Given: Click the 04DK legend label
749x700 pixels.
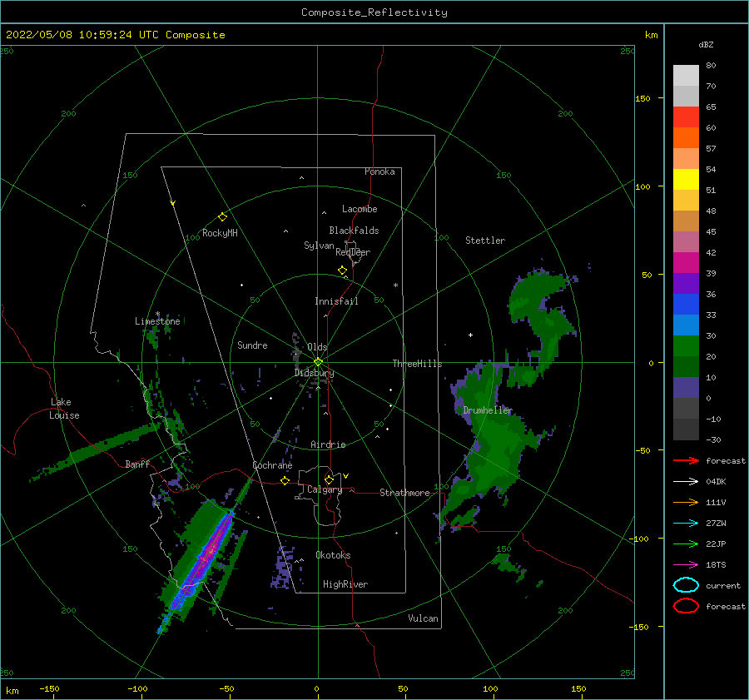Looking at the screenshot, I should coord(716,481).
